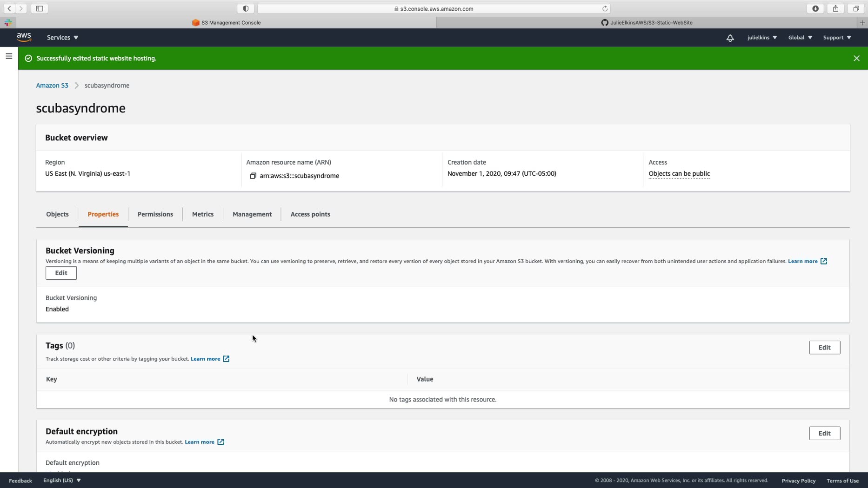868x488 pixels.
Task: Open the AWS notifications bell
Action: click(x=730, y=38)
